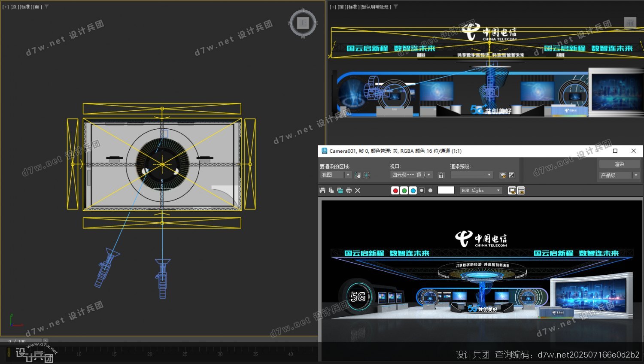This screenshot has width=644, height=364.
Task: Close the Camera001 render window
Action: coord(633,151)
